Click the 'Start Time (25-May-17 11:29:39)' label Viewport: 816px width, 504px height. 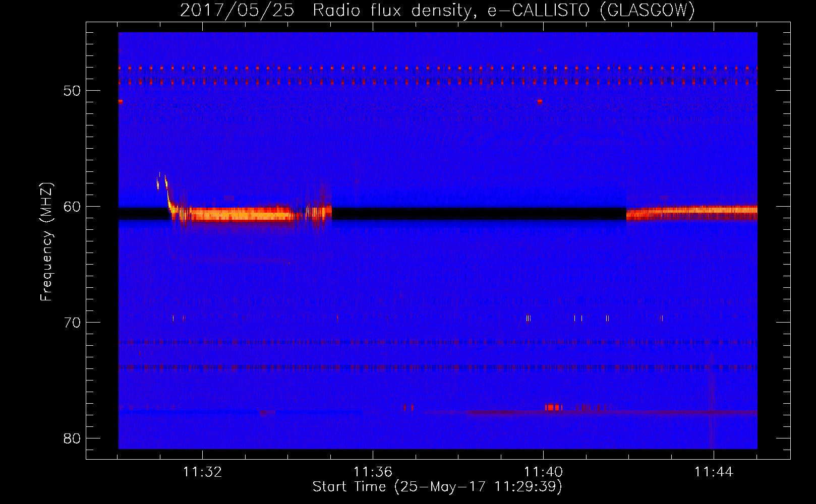(x=437, y=487)
